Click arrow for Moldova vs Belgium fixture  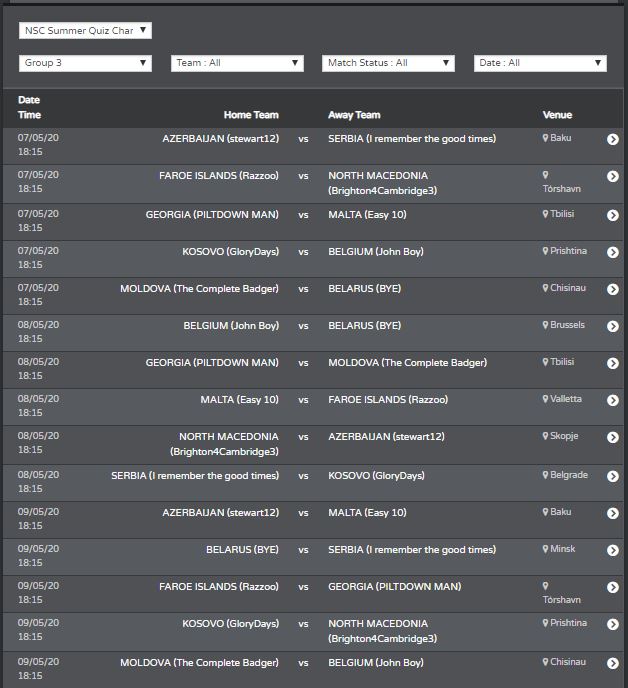click(x=613, y=663)
